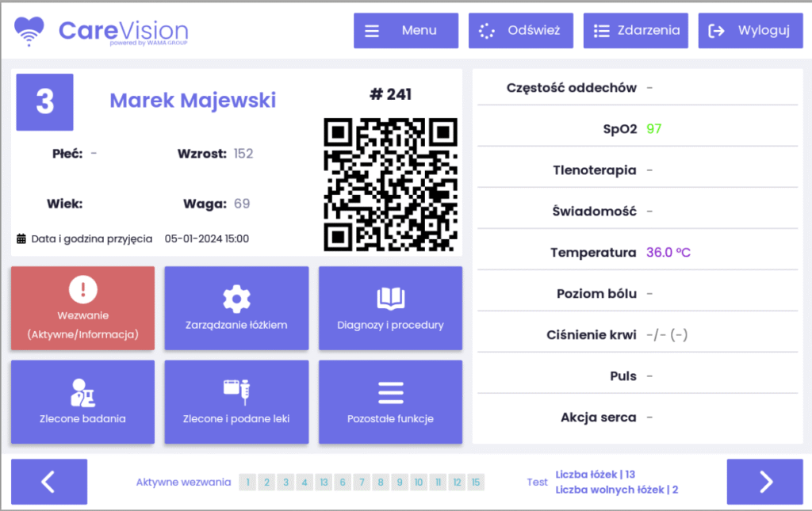
Task: Click the CareVision heart logo
Action: click(31, 31)
